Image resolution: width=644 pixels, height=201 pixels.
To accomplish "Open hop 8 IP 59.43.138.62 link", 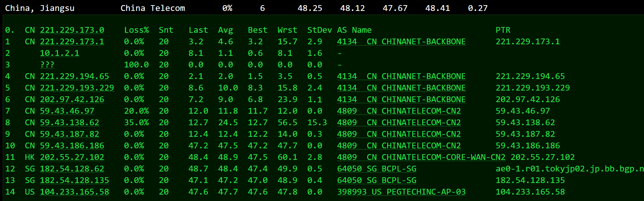I will click(x=70, y=123).
